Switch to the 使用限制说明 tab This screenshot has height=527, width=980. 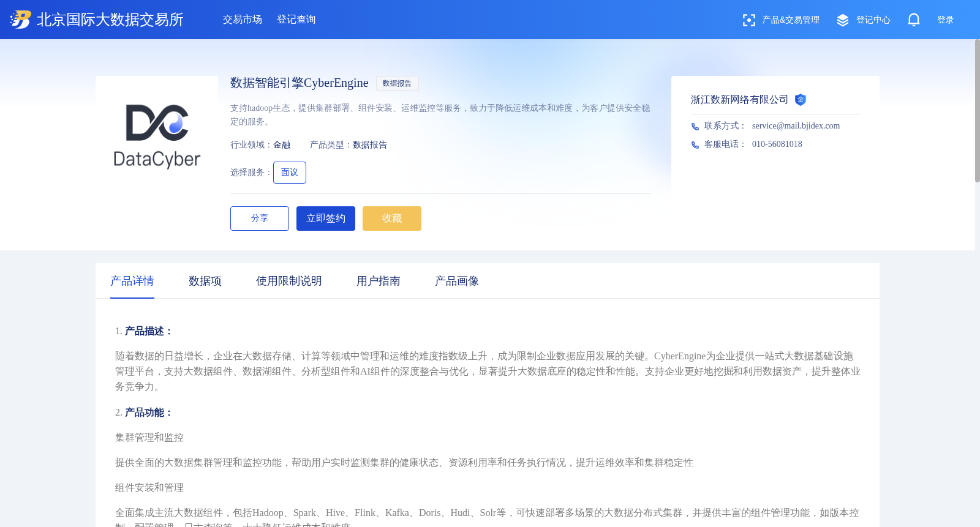click(x=289, y=281)
